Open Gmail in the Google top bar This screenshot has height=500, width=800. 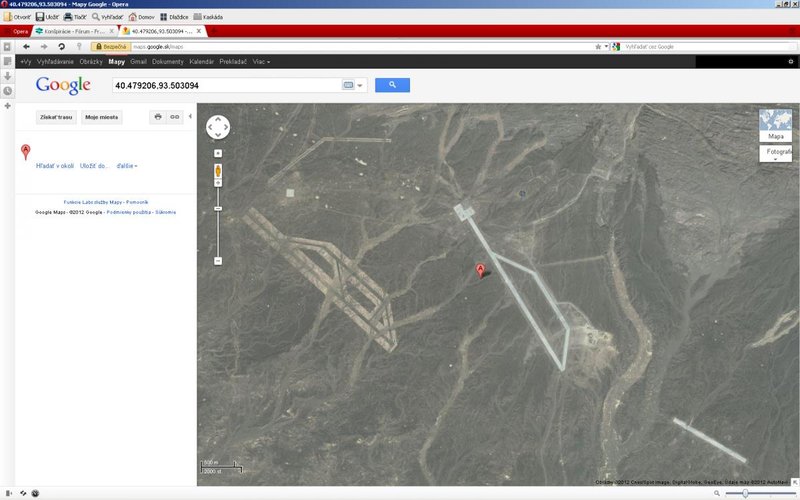(138, 62)
